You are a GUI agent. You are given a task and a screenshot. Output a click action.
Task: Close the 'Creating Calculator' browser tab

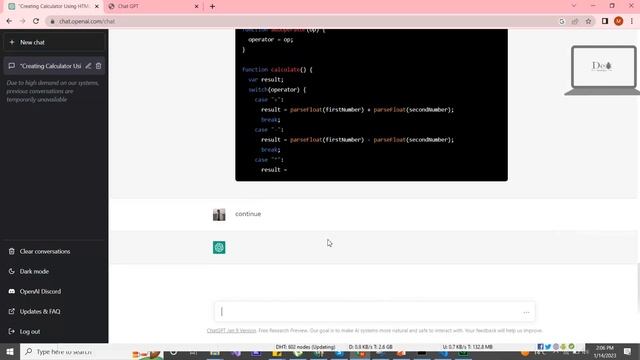(97, 7)
